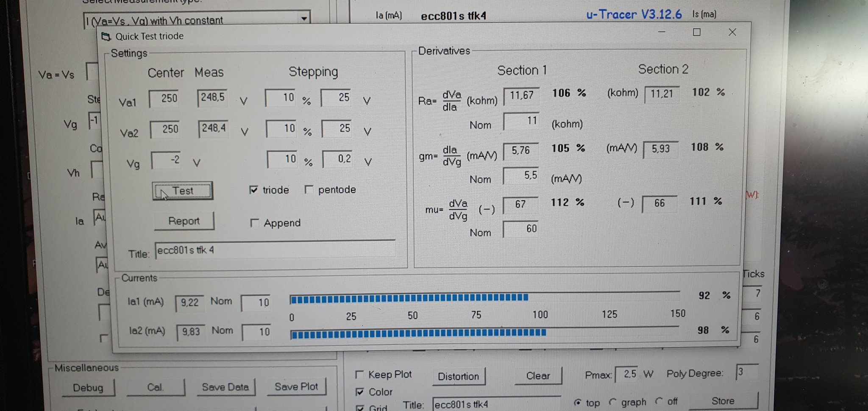Click Section 1 gm value 5,76
Screen dimensions: 868x411
tap(521, 151)
